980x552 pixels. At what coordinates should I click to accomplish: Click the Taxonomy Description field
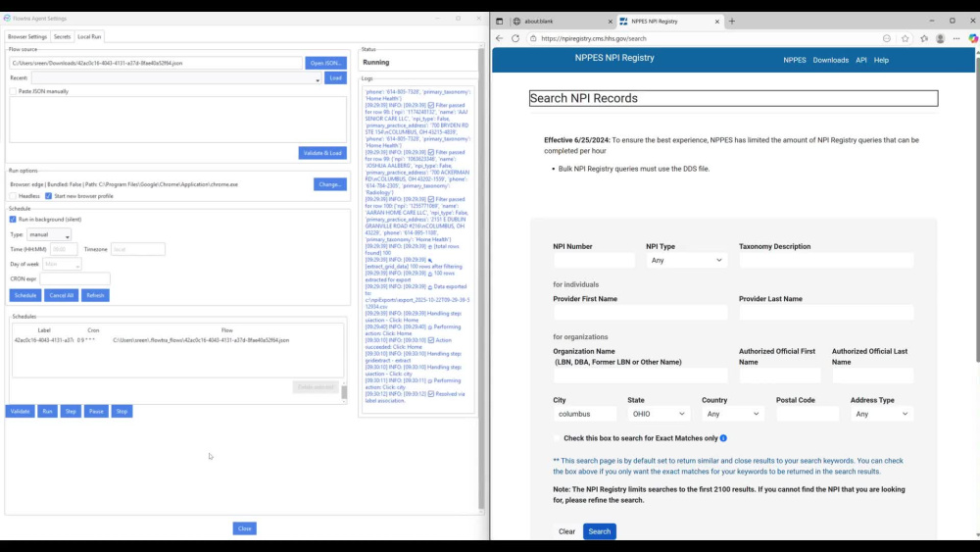click(x=825, y=260)
